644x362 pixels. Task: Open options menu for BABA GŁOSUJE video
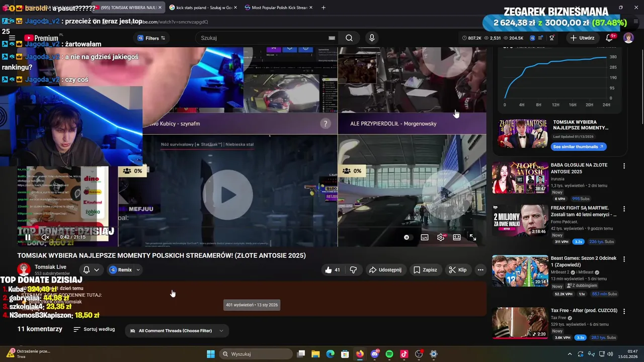pyautogui.click(x=624, y=166)
